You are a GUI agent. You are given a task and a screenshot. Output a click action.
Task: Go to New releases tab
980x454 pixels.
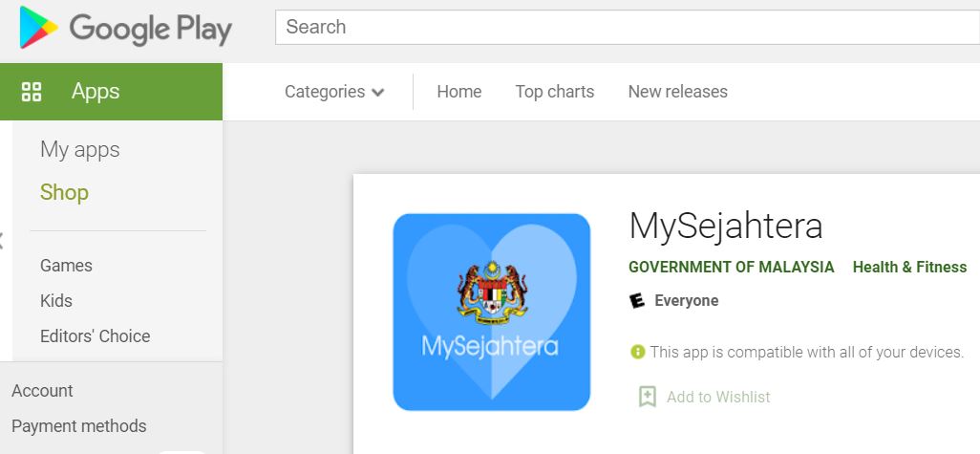click(677, 92)
